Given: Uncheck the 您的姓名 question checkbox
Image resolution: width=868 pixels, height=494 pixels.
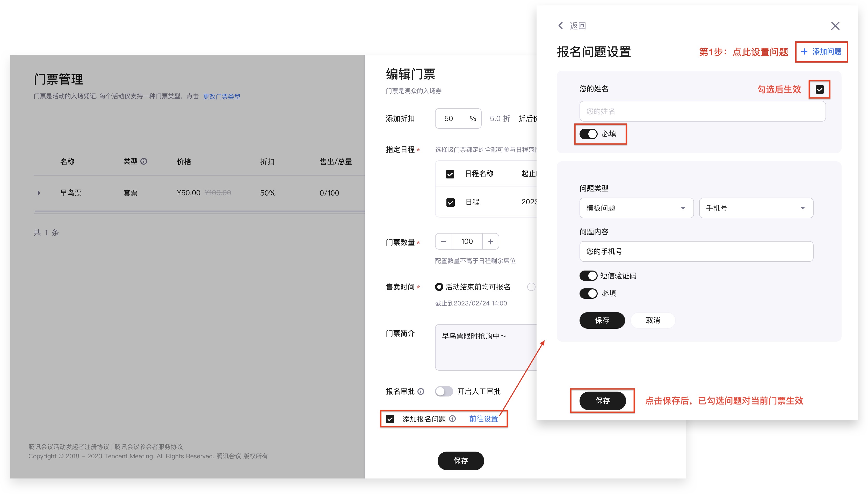Looking at the screenshot, I should pos(819,89).
